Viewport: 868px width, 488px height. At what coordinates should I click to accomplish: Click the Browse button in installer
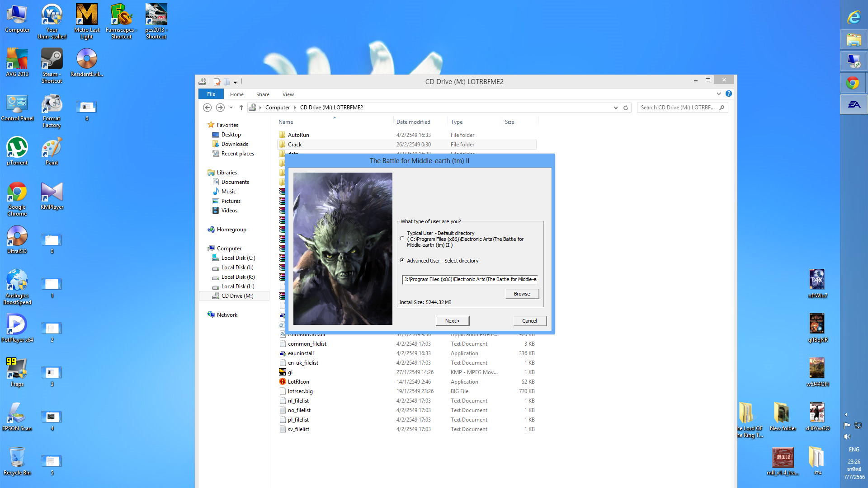pyautogui.click(x=522, y=294)
